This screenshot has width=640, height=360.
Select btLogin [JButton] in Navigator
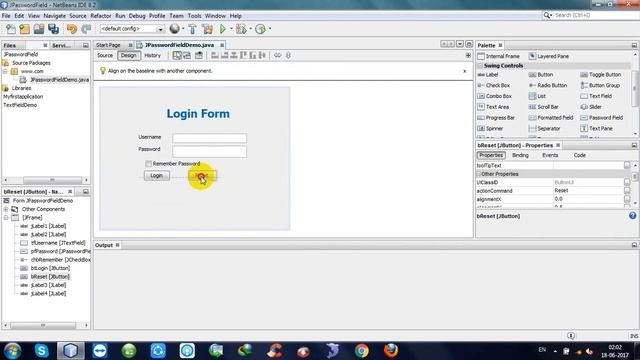click(x=51, y=268)
